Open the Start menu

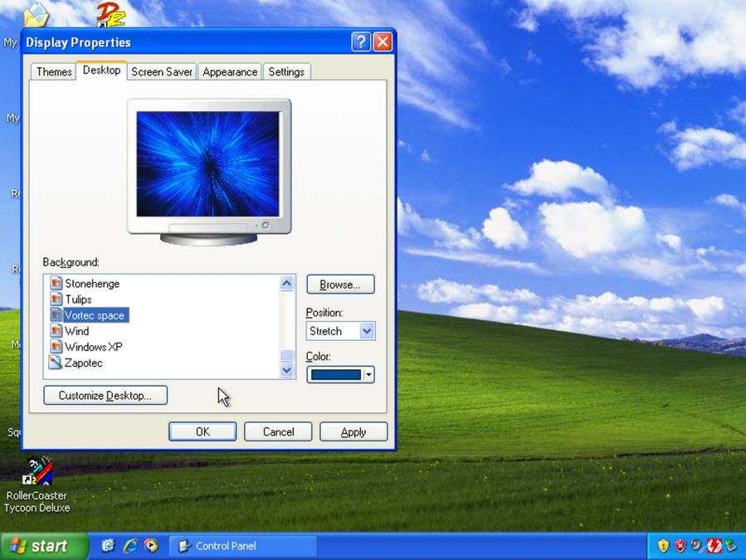44,546
